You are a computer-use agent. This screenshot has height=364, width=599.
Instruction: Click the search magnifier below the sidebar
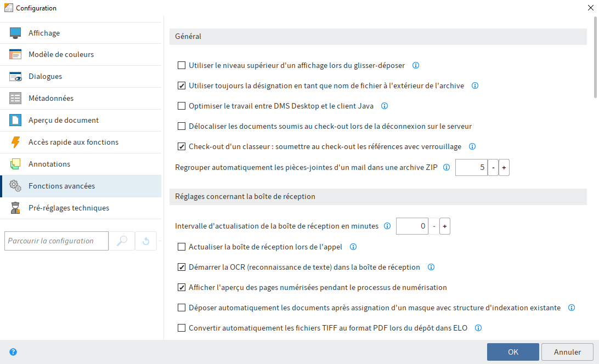point(121,241)
